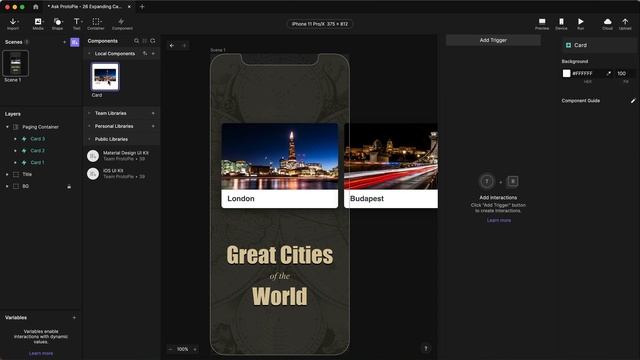
Task: Collapse the Local Components section
Action: [89, 53]
